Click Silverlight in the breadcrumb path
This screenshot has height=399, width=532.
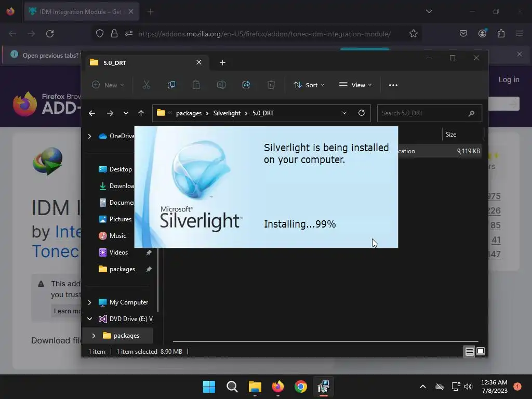(x=227, y=113)
